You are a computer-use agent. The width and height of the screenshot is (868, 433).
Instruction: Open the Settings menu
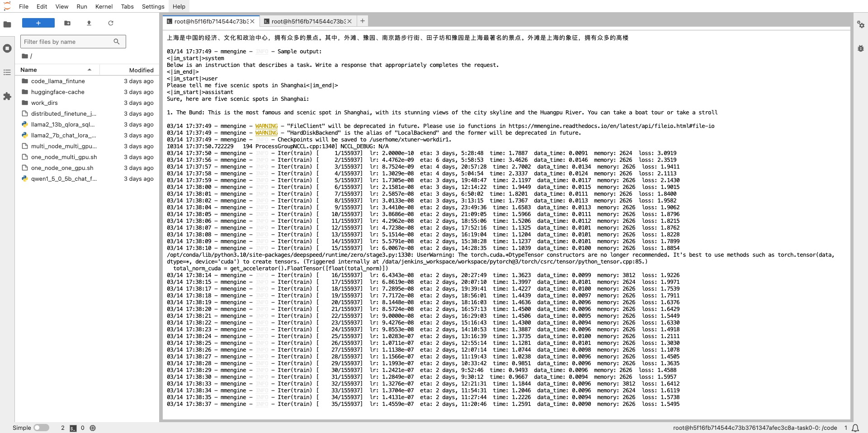click(153, 6)
